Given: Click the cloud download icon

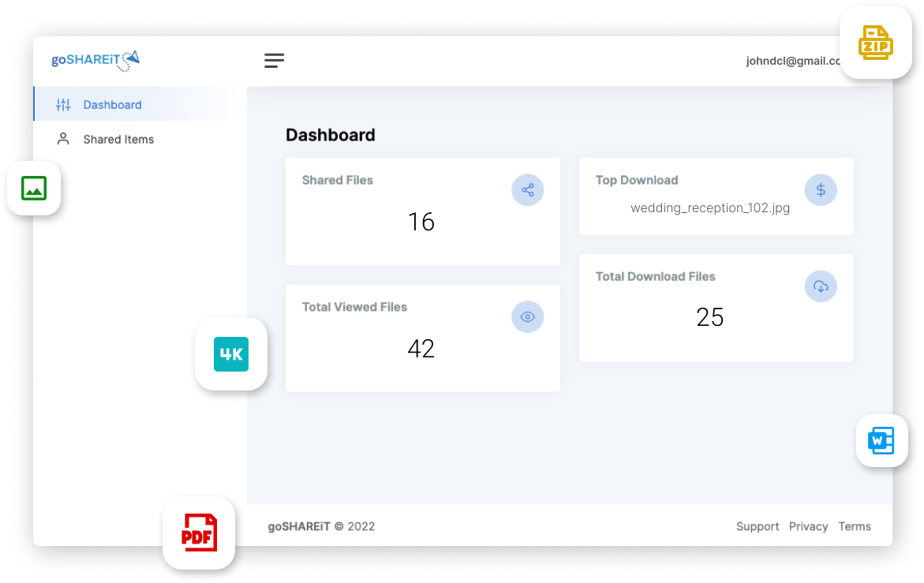Looking at the screenshot, I should point(821,286).
